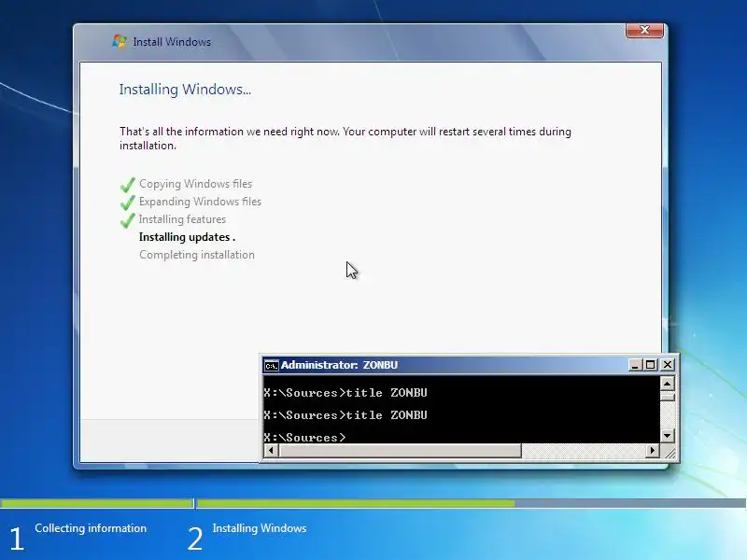Click the console window resize grip corner
The width and height of the screenshot is (747, 560).
point(669,453)
